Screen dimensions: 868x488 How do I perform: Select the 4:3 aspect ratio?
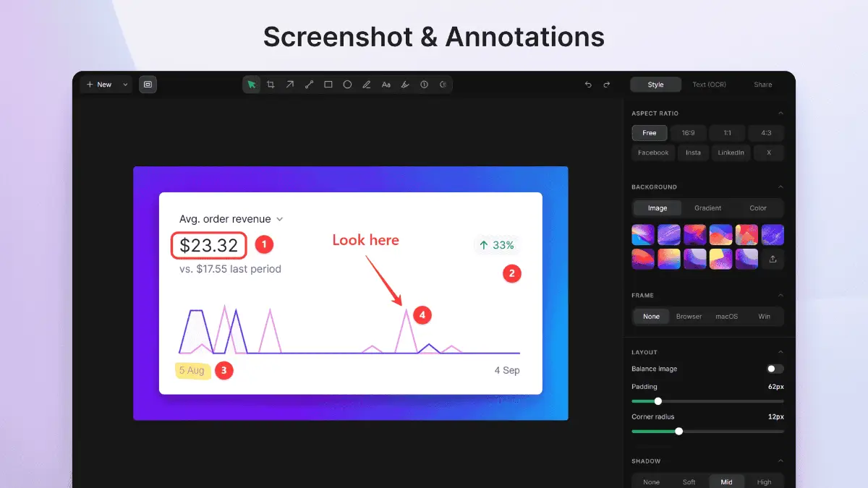tap(766, 133)
